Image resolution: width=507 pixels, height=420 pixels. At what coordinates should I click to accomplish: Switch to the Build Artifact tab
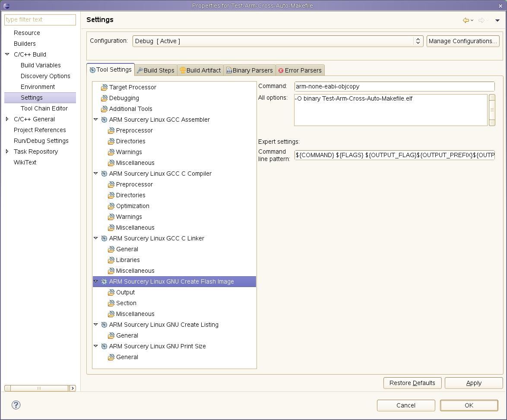[x=200, y=70]
